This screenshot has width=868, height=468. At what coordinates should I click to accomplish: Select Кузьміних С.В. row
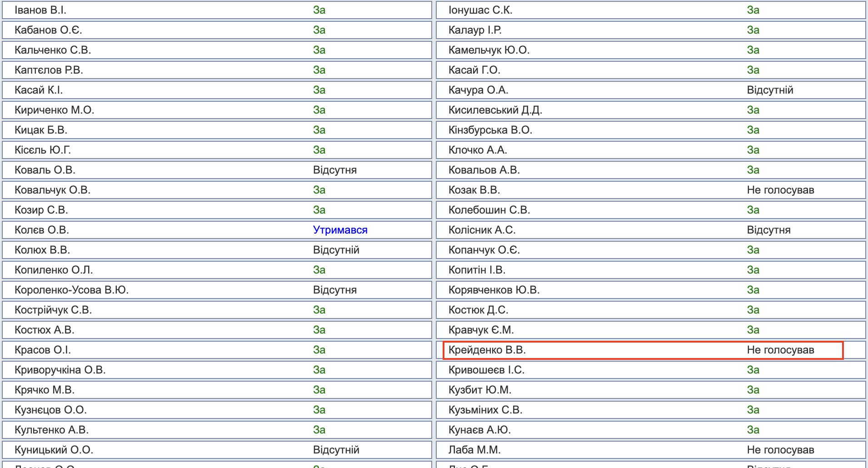651,410
